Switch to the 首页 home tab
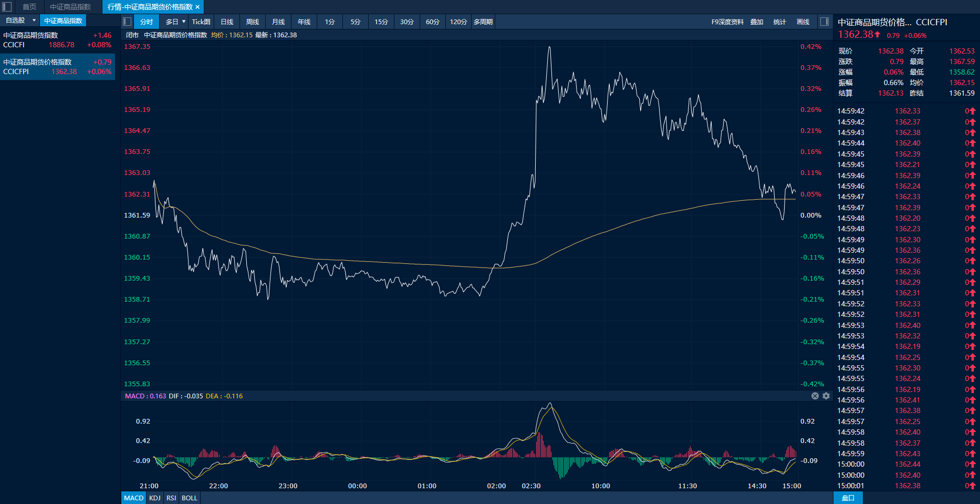Image resolution: width=980 pixels, height=504 pixels. [x=29, y=7]
